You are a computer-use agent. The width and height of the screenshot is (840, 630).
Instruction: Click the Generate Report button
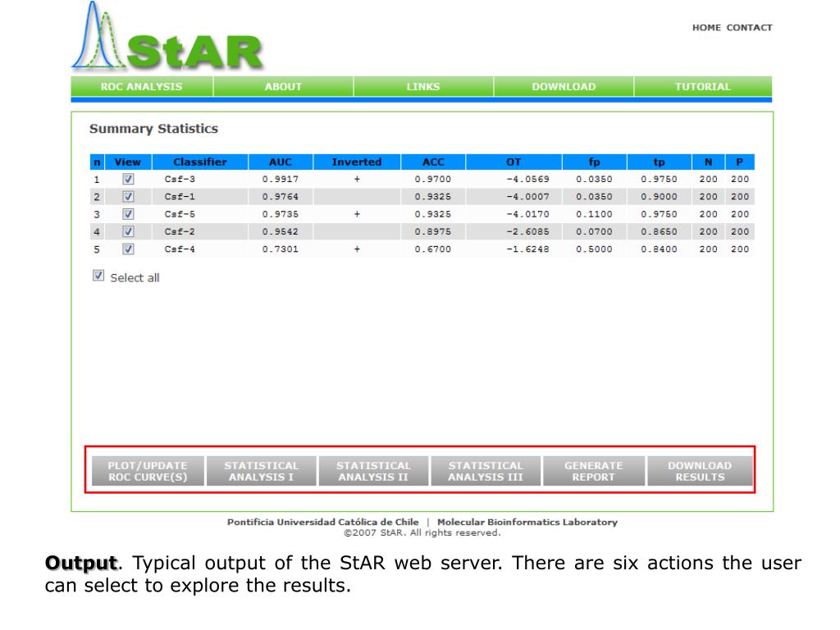coord(593,471)
